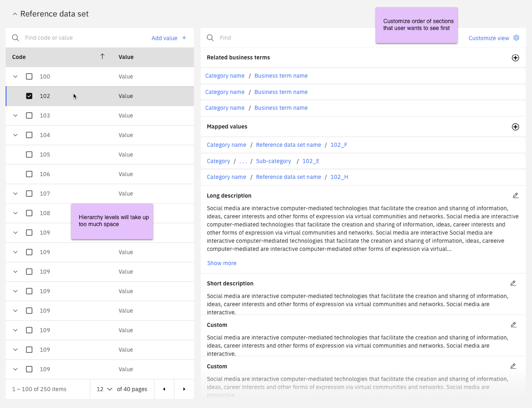The height and width of the screenshot is (408, 532).
Task: Open the 102_F mapped value link
Action: (x=339, y=145)
